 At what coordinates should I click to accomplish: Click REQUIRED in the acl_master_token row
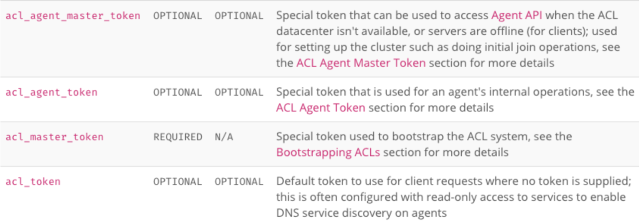[x=178, y=137]
